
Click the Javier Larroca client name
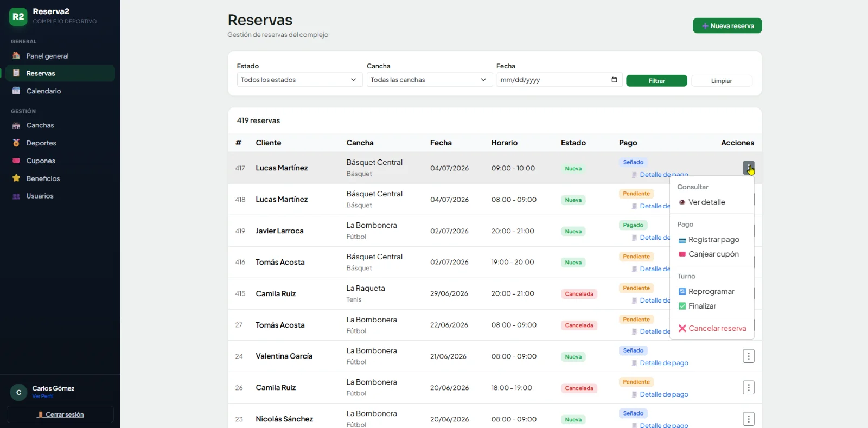pyautogui.click(x=279, y=231)
